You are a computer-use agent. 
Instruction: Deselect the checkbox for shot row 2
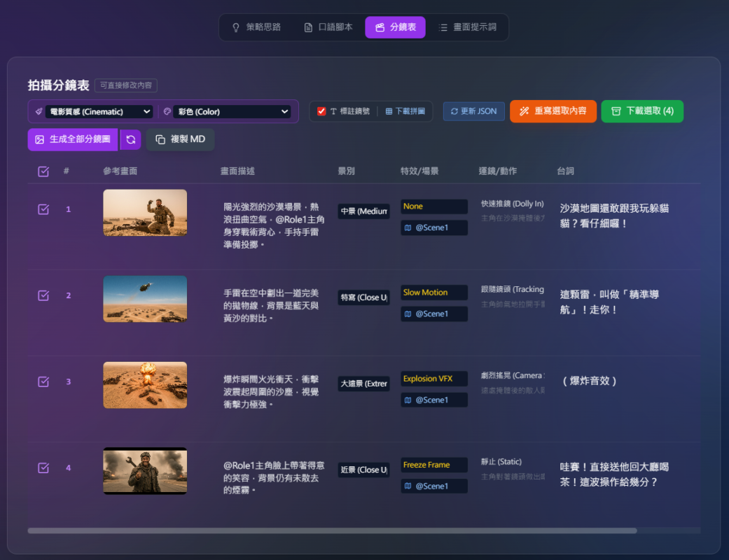click(x=43, y=295)
